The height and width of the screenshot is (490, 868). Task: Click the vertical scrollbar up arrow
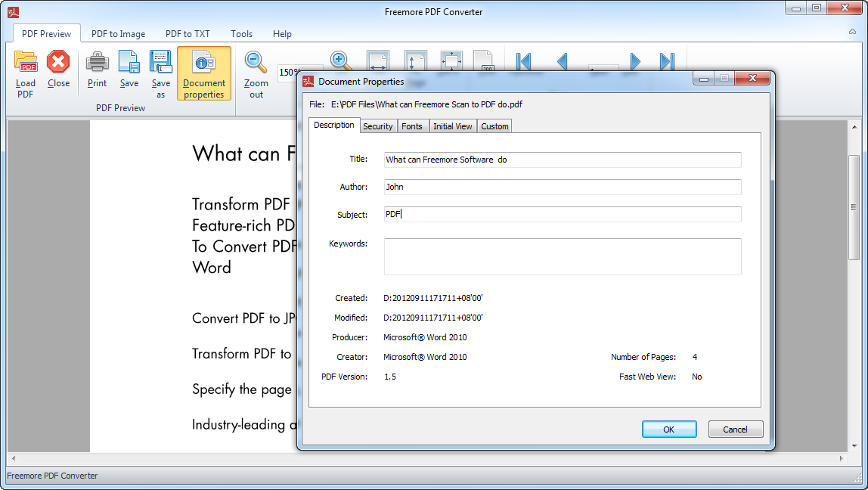pos(854,127)
